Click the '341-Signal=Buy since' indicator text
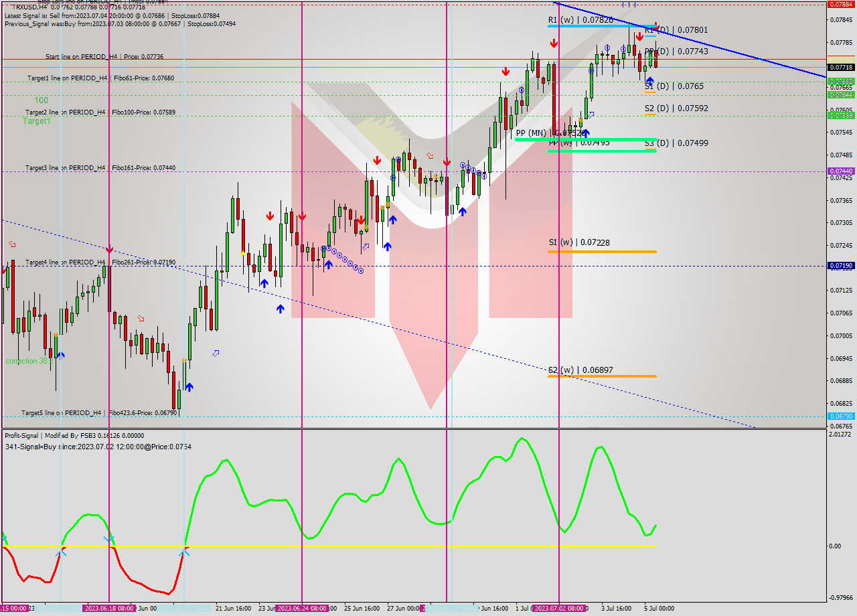Screen dimensions: 857x616 98,447
